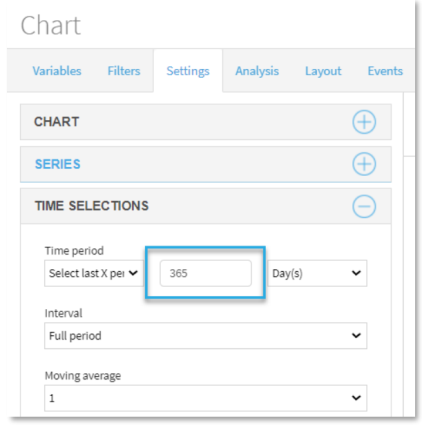Click the Moving average chevron arrow
422x425 pixels.
coord(356,398)
